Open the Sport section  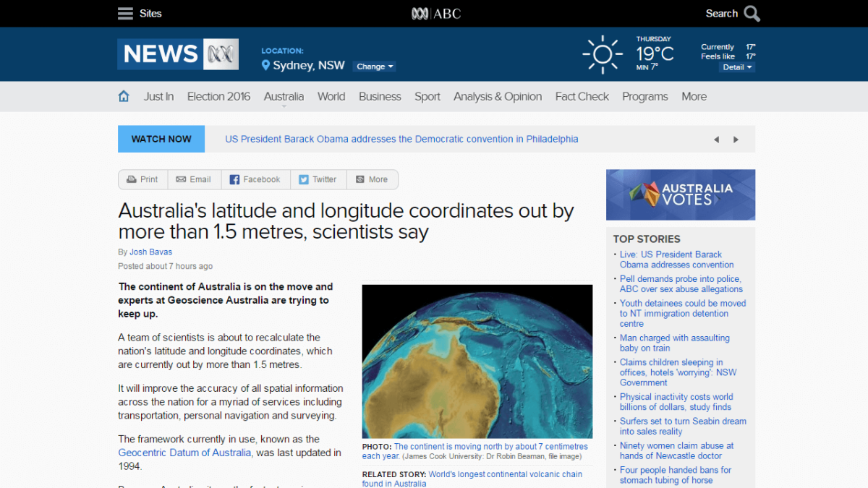[427, 96]
